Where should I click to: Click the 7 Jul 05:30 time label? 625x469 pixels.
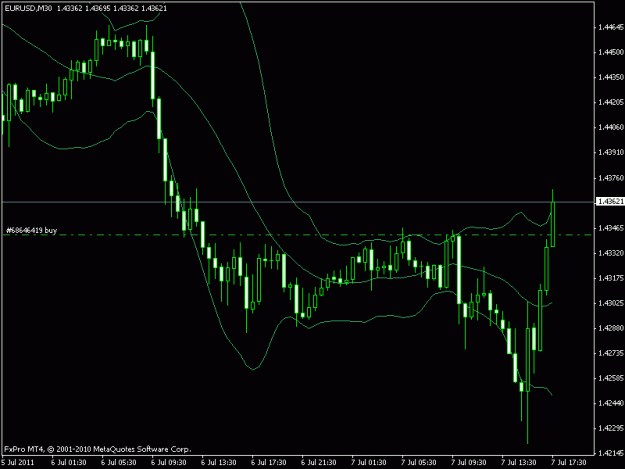pos(419,463)
